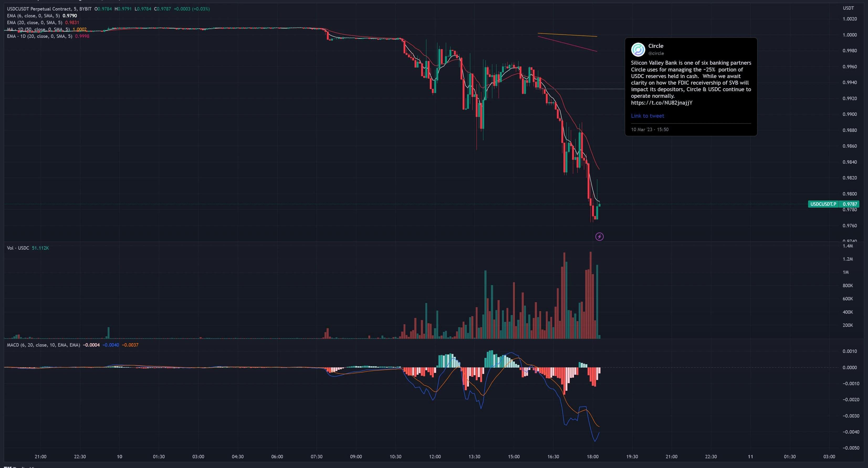Open the Link to tweet hyperlink
This screenshot has width=868, height=468.
(x=647, y=116)
